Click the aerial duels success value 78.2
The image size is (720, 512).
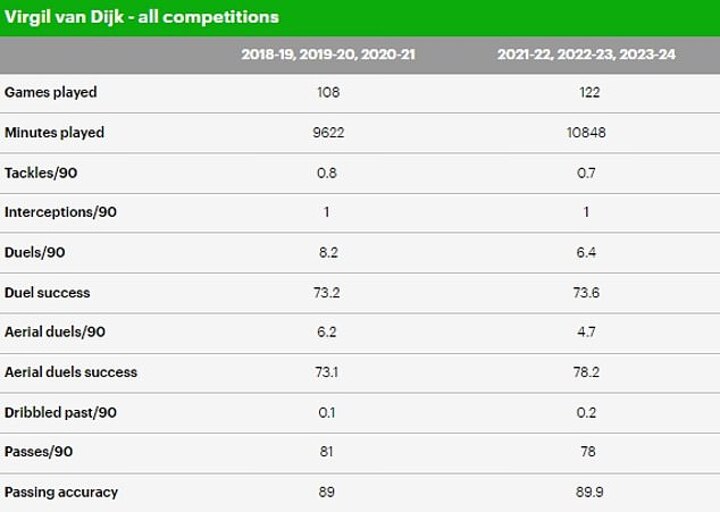[x=586, y=372]
